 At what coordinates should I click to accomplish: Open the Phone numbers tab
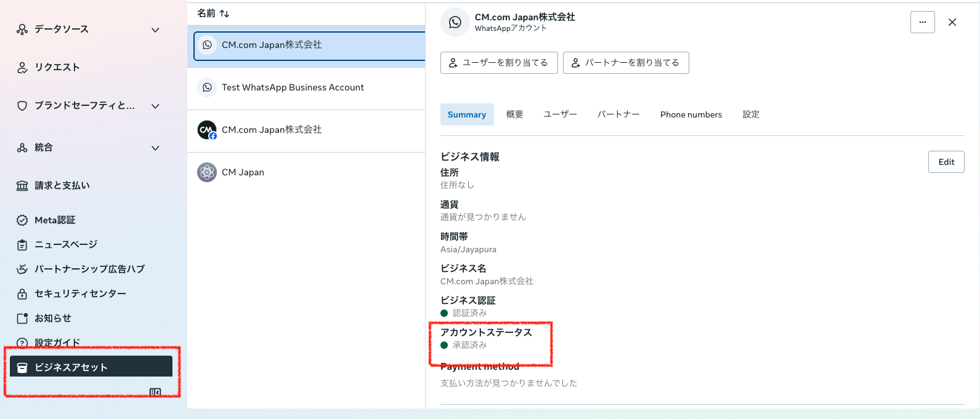click(691, 114)
